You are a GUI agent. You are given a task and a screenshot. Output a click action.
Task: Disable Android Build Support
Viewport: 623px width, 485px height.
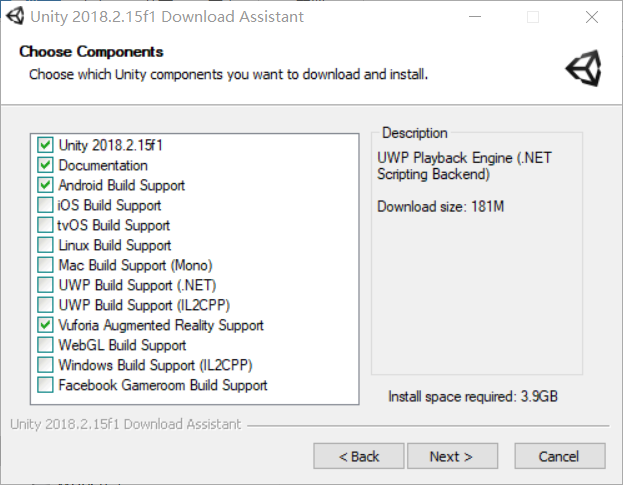45,185
